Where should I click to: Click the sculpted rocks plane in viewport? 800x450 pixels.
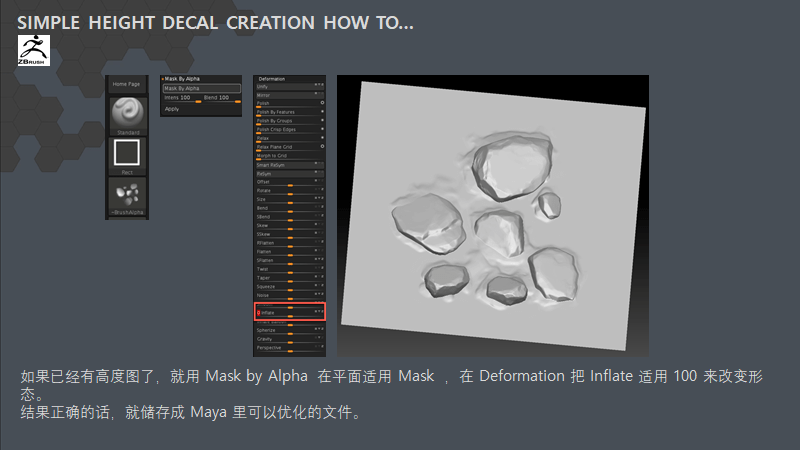pyautogui.click(x=495, y=215)
